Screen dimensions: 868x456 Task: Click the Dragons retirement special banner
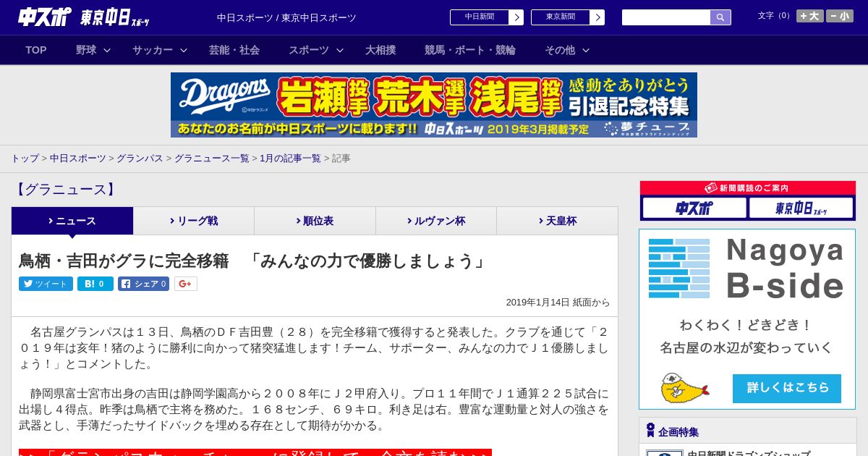[x=434, y=105]
